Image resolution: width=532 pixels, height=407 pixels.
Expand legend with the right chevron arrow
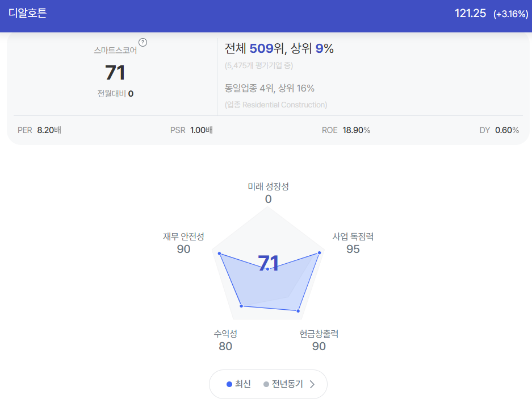pyautogui.click(x=312, y=384)
